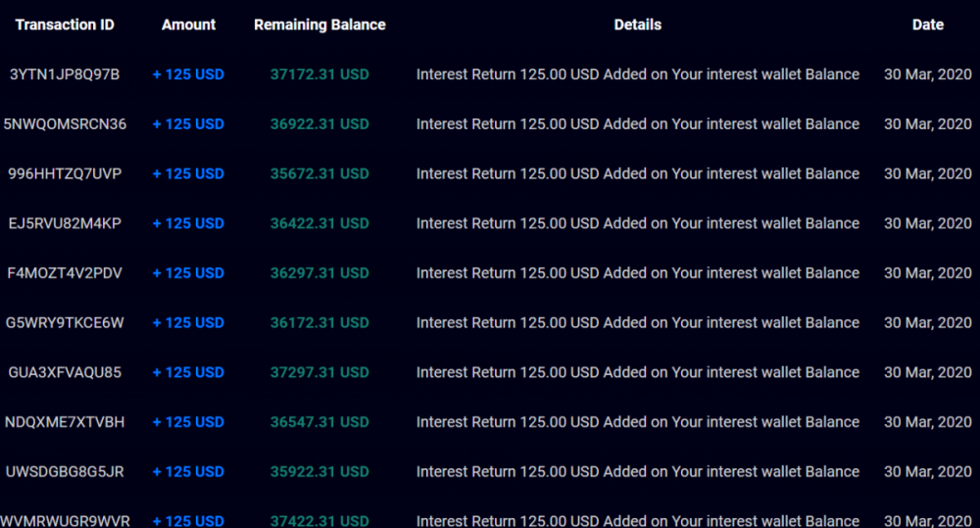980x528 pixels.
Task: Click the Details column header
Action: [x=638, y=25]
